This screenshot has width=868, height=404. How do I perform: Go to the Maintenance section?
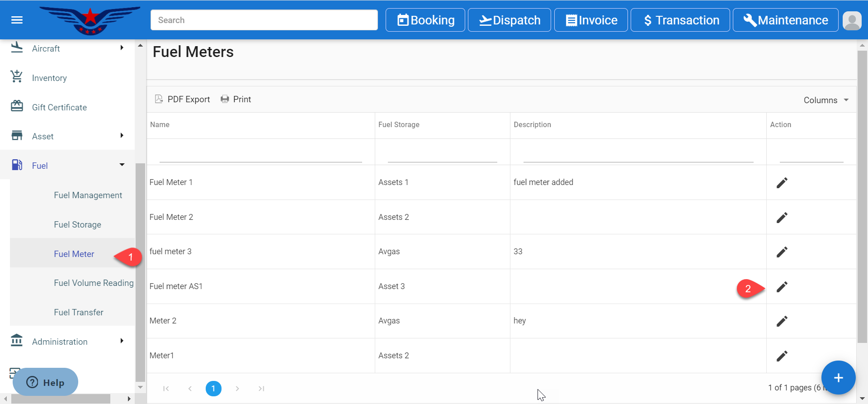pyautogui.click(x=785, y=20)
